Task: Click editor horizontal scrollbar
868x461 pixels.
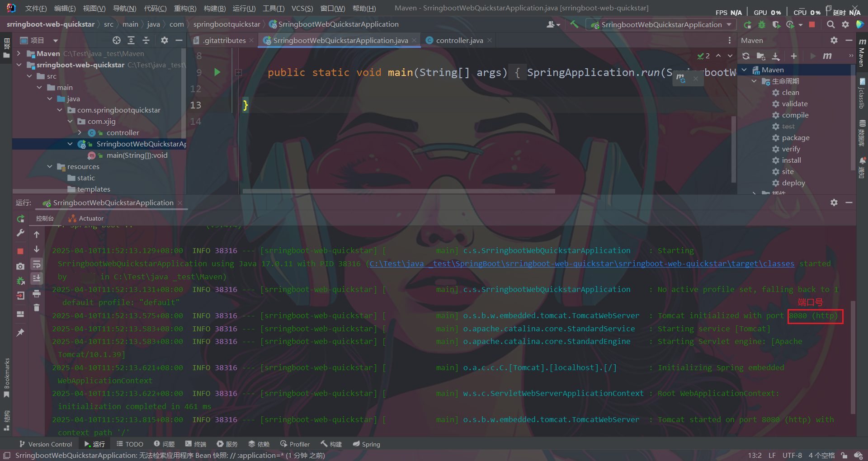Action: 399,191
